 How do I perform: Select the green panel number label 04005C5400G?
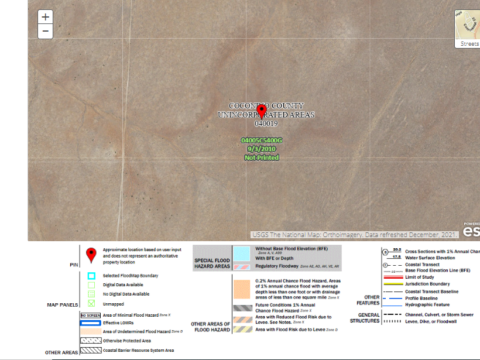tap(262, 140)
